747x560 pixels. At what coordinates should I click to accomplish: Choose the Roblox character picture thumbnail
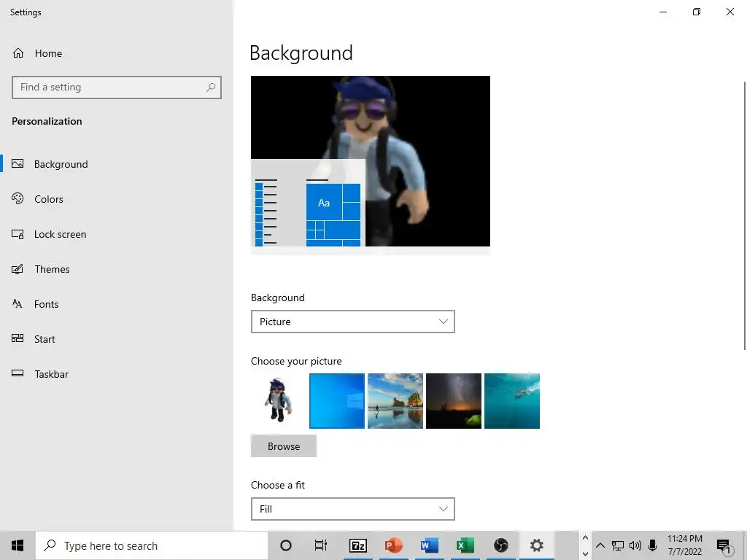[279, 401]
